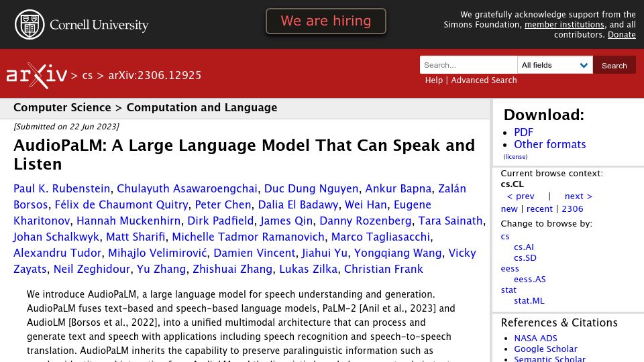
Task: Open author Damien Vincent
Action: tap(254, 253)
